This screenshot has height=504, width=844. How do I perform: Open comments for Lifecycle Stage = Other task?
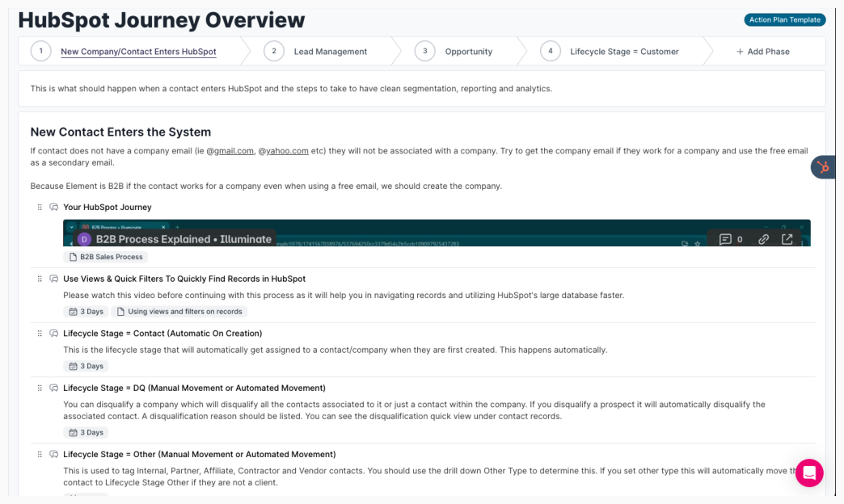[54, 455]
